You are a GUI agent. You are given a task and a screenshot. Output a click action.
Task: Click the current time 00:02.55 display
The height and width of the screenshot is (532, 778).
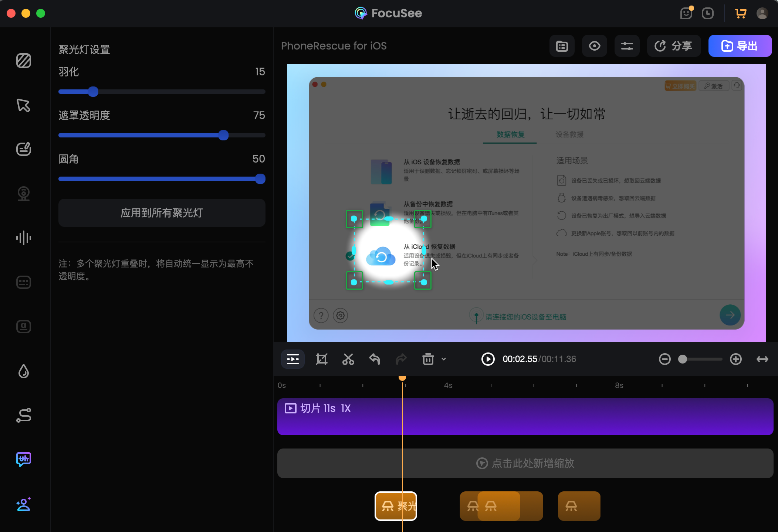(520, 359)
